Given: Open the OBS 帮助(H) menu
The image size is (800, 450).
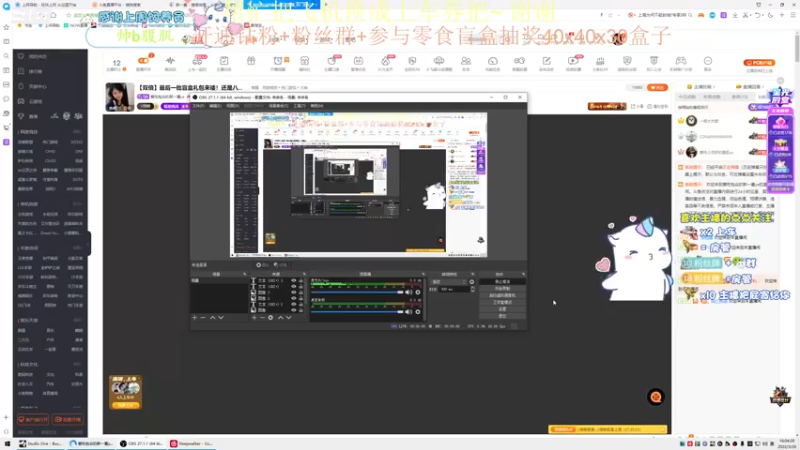Looking at the screenshot, I should (317, 106).
